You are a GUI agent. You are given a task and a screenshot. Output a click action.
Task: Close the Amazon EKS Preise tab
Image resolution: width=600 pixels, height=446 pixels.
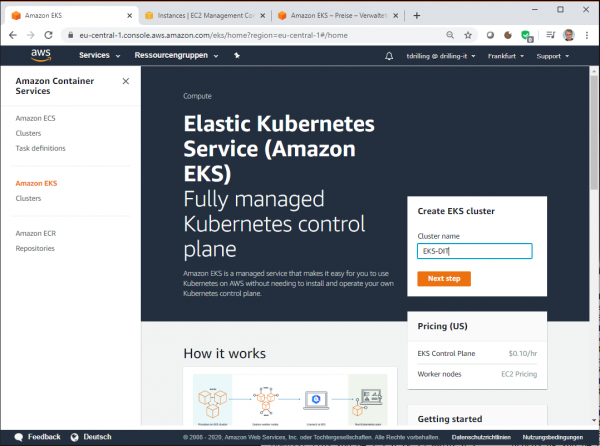click(396, 16)
